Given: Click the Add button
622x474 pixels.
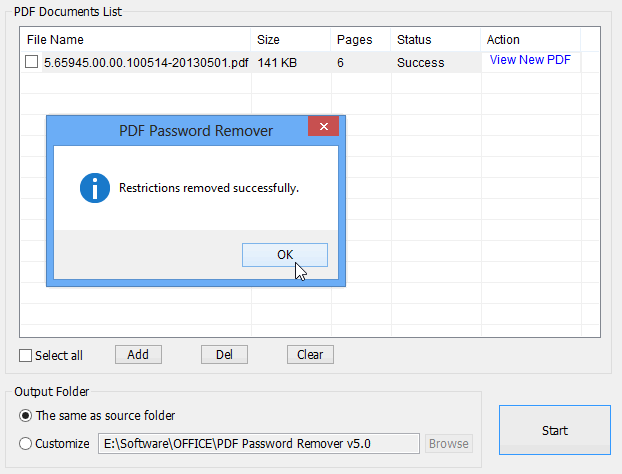Looking at the screenshot, I should (x=138, y=355).
